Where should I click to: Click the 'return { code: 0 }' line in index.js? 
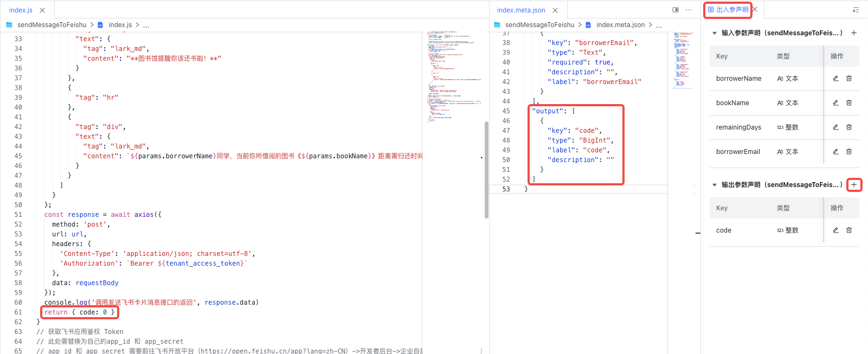pyautogui.click(x=80, y=312)
